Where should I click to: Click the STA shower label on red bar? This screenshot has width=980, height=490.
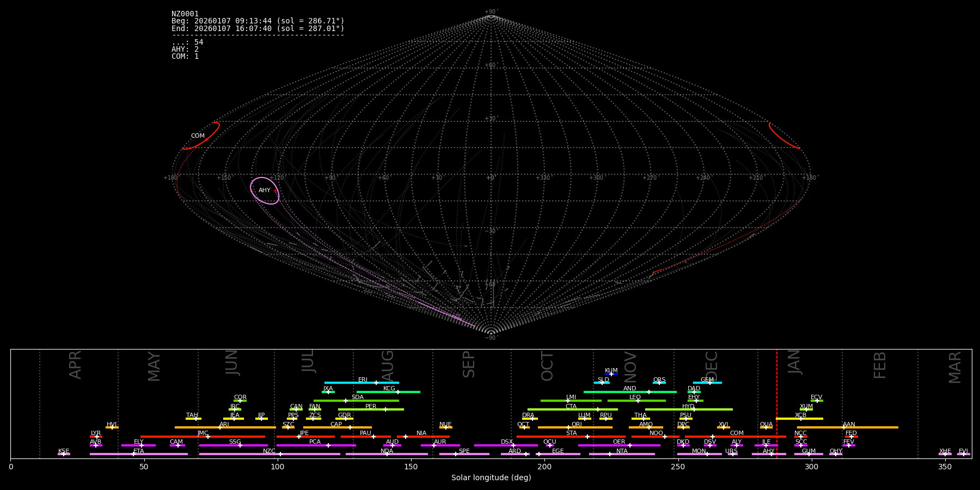[x=571, y=433]
